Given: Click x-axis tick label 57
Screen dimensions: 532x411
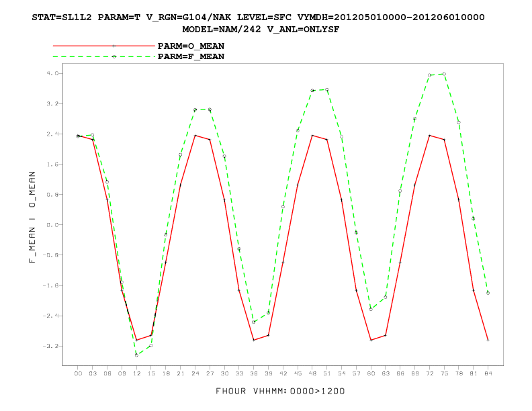Looking at the screenshot, I should click(x=356, y=373).
